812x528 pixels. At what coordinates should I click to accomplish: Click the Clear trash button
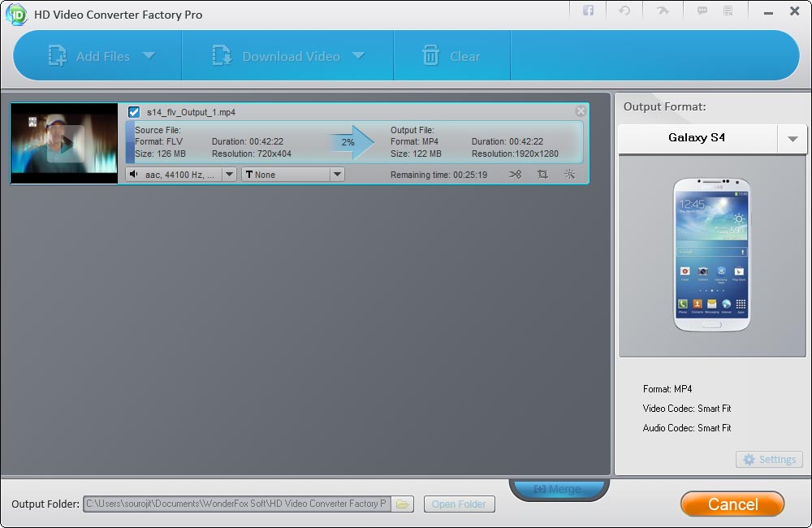451,56
